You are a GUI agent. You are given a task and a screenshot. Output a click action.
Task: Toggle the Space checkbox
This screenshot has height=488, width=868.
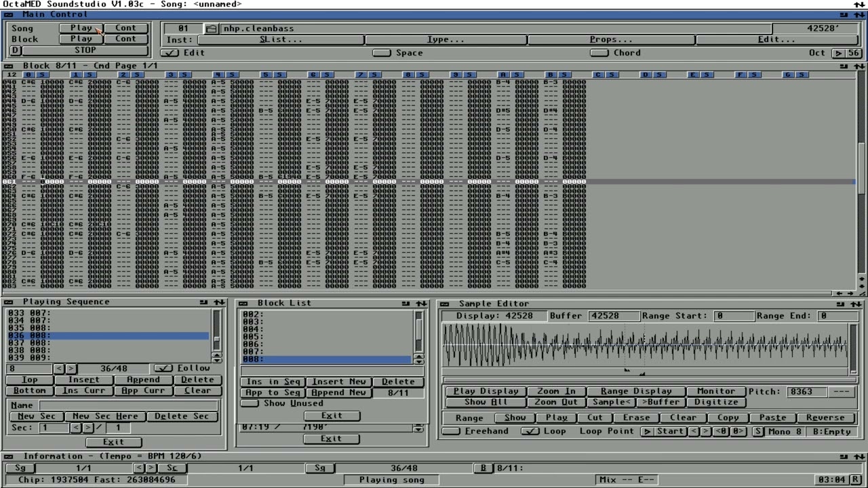point(382,53)
